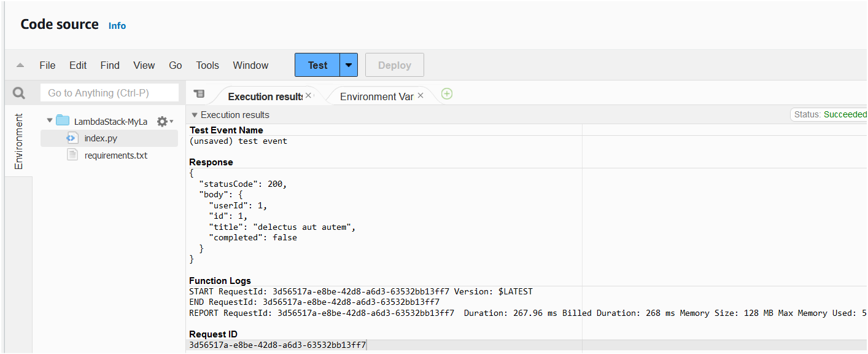Select the vertical Environment sidebar tab

coord(19,141)
